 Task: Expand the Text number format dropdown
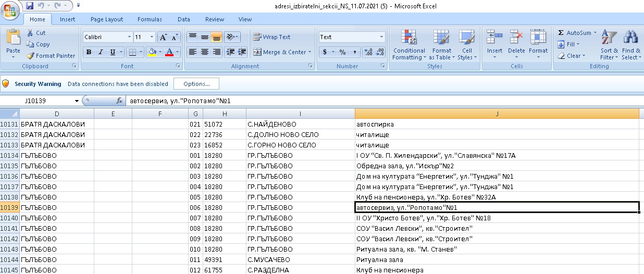381,37
